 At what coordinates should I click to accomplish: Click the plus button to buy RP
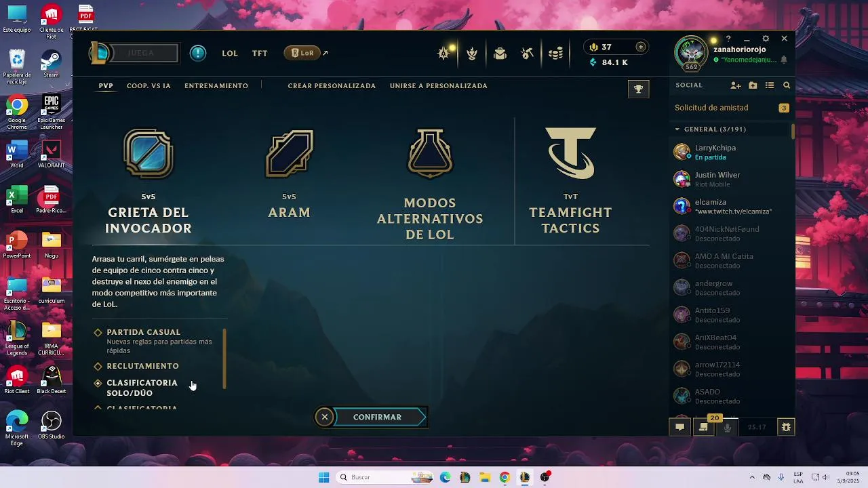click(640, 47)
